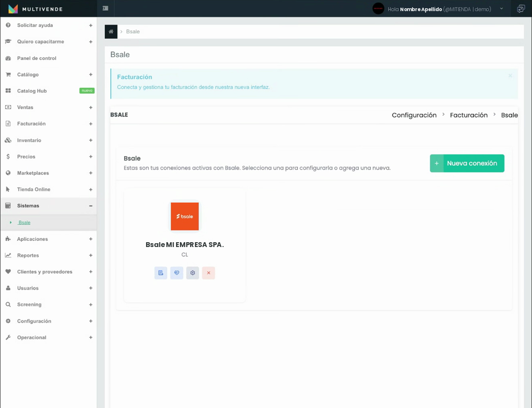Click calculator icon for Sistemas
The image size is (532, 408).
[8, 205]
